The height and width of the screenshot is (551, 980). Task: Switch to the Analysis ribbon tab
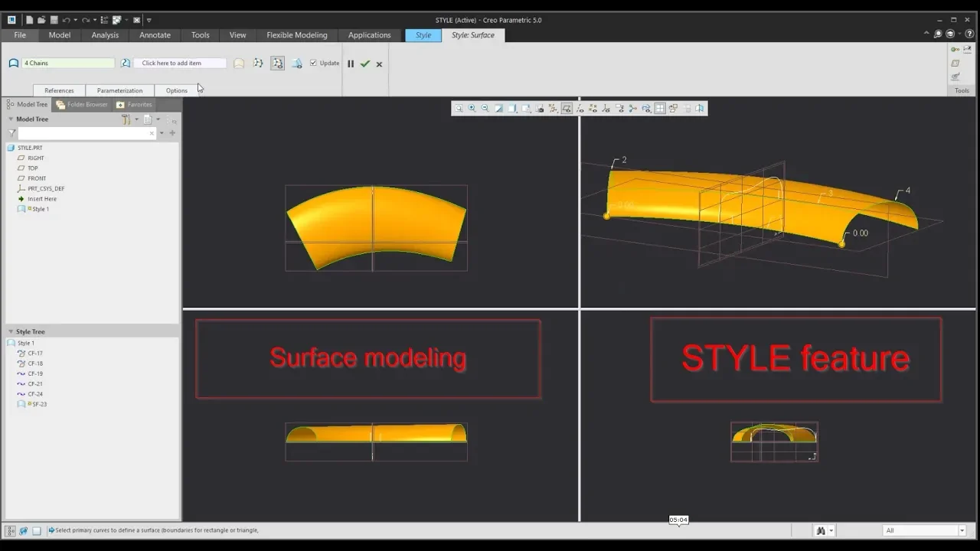point(105,35)
